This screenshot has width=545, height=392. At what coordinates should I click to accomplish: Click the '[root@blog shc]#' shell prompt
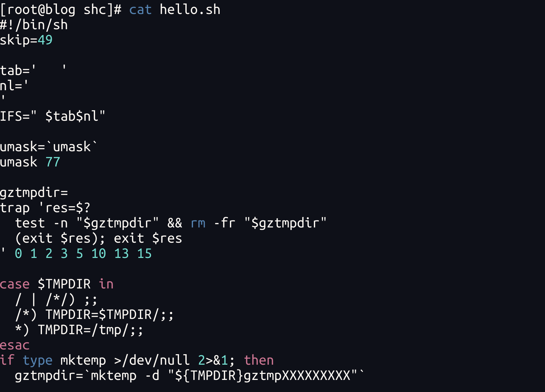coord(60,10)
